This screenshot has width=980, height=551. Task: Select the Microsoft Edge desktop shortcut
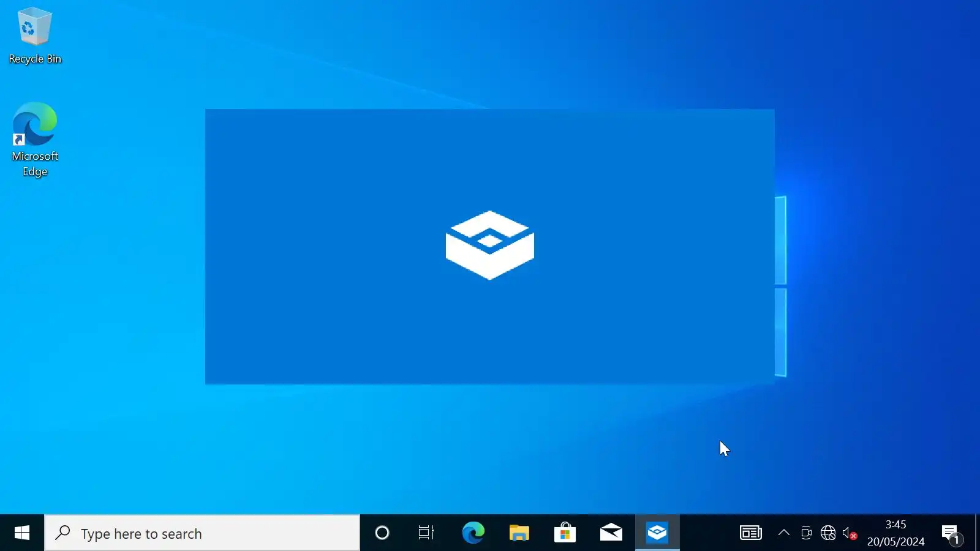(35, 140)
